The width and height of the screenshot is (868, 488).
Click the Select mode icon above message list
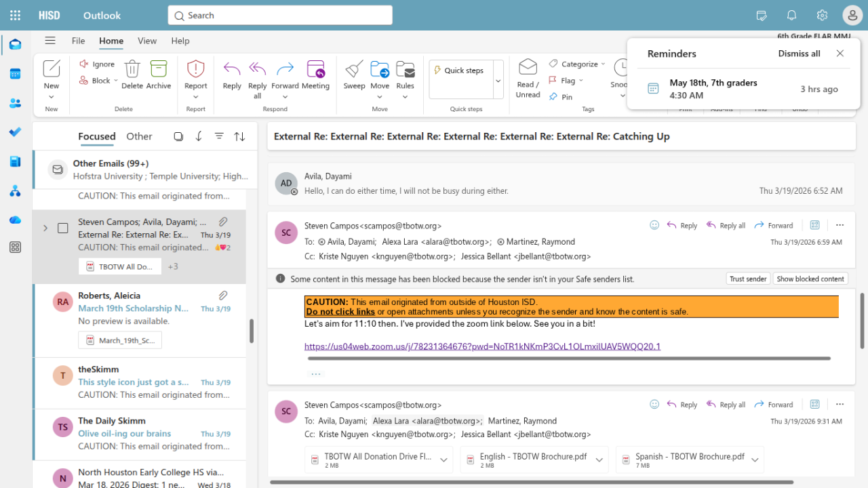point(178,136)
